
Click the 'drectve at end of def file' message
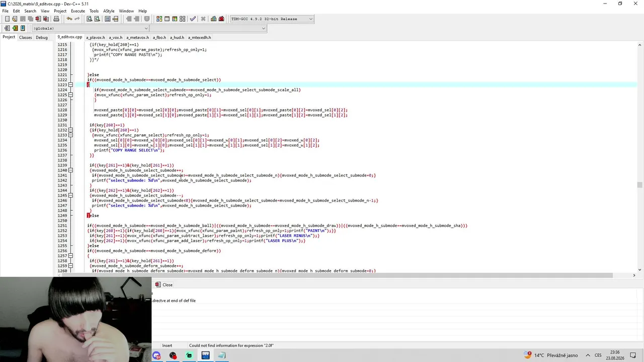pos(174,301)
